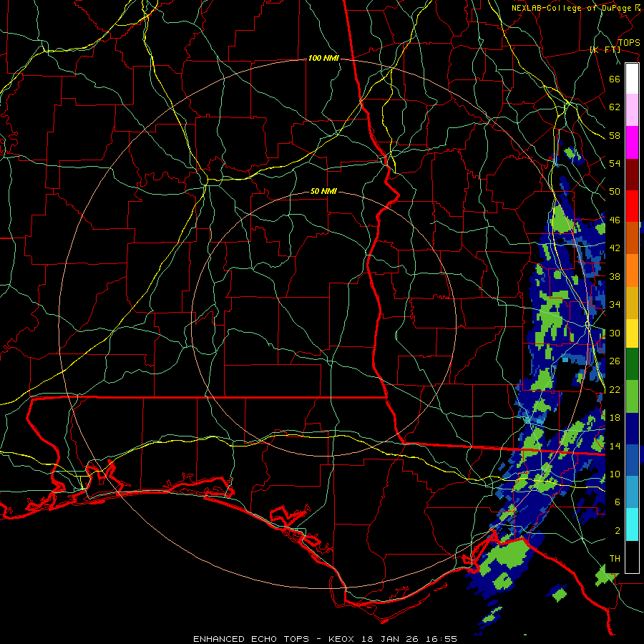
Task: Click the 'TOPS' legend title
Action: point(629,43)
